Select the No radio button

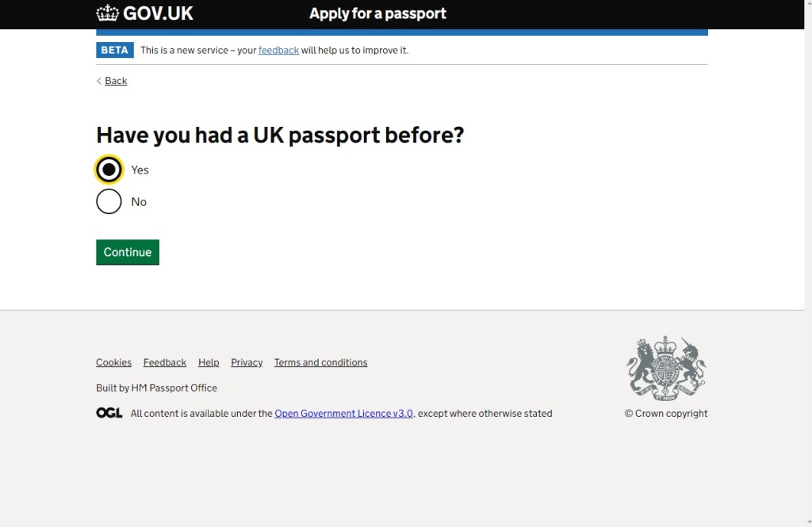(x=109, y=201)
